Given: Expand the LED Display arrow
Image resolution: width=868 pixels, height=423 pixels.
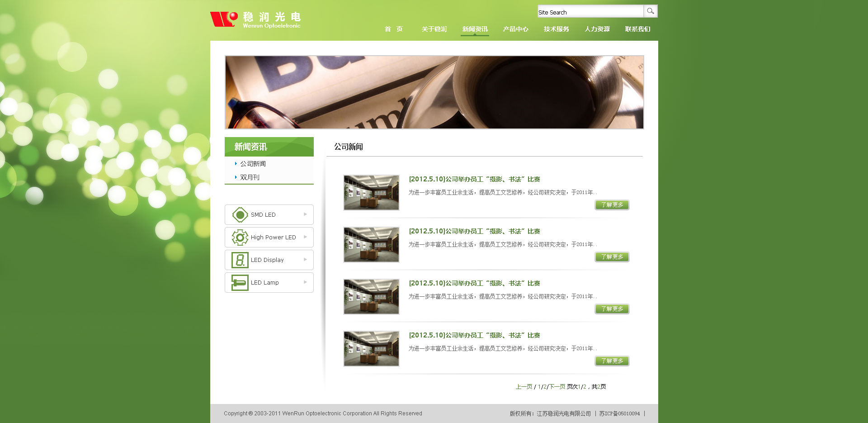Looking at the screenshot, I should pyautogui.click(x=305, y=260).
